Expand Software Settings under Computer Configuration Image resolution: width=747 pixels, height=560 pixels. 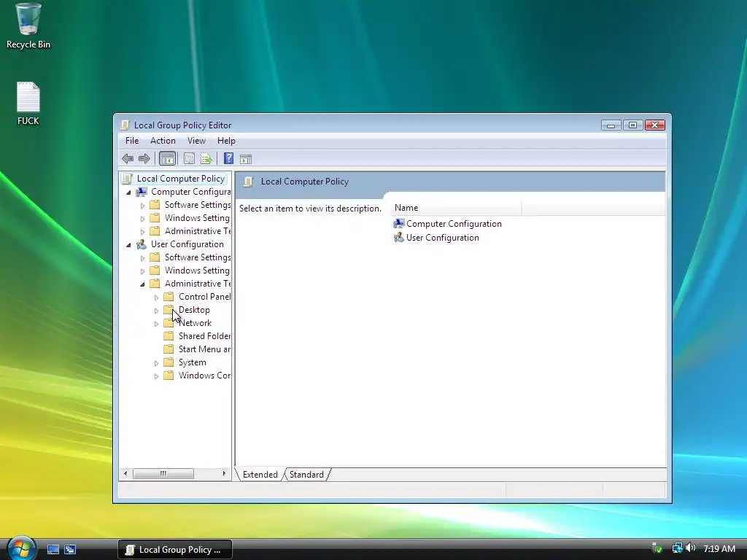(142, 206)
